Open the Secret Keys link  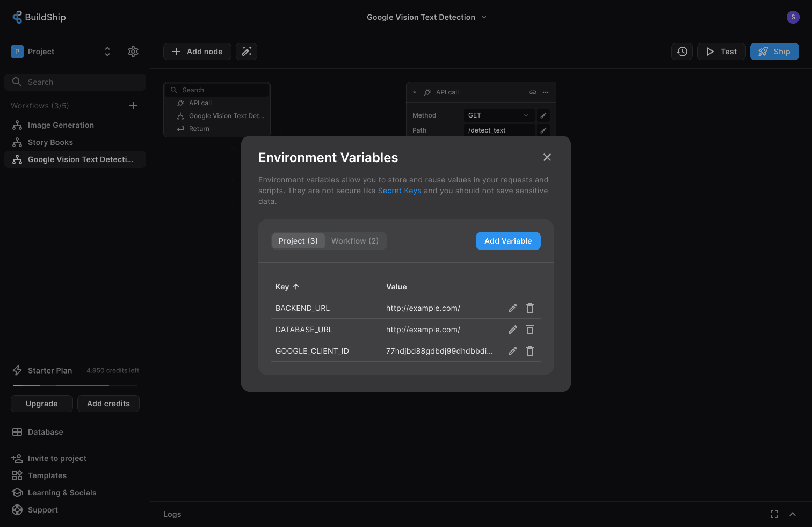click(400, 191)
